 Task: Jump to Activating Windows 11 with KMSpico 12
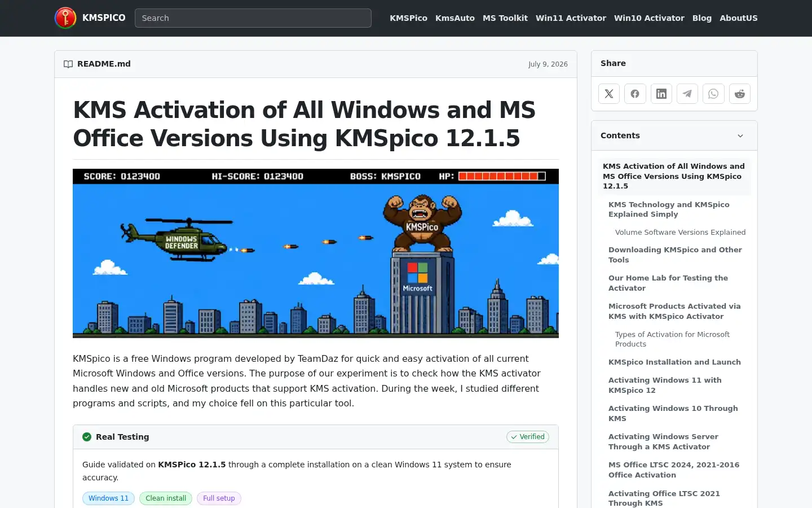click(x=665, y=385)
